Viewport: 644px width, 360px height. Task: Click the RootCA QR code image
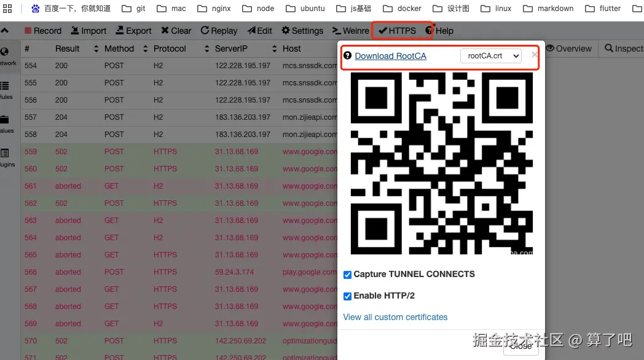[x=441, y=163]
